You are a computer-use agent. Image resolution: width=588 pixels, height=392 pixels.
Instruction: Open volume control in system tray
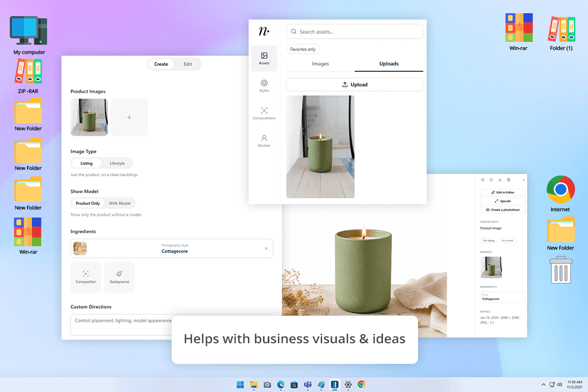[559, 385]
